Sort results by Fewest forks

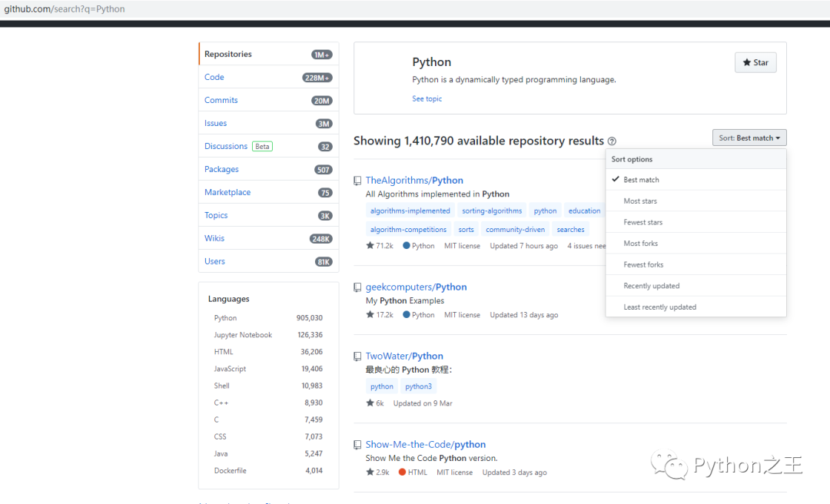(696, 264)
